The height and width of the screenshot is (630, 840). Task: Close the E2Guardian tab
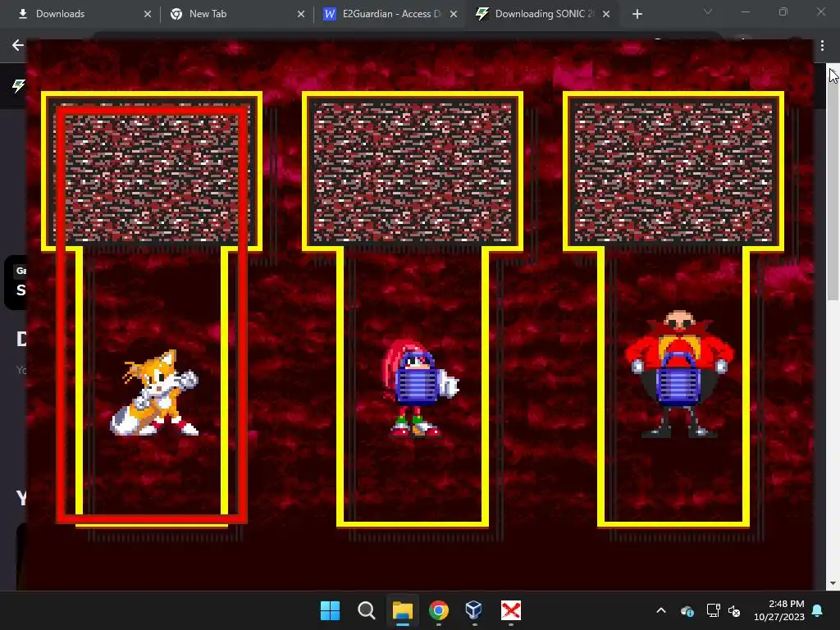[454, 15]
